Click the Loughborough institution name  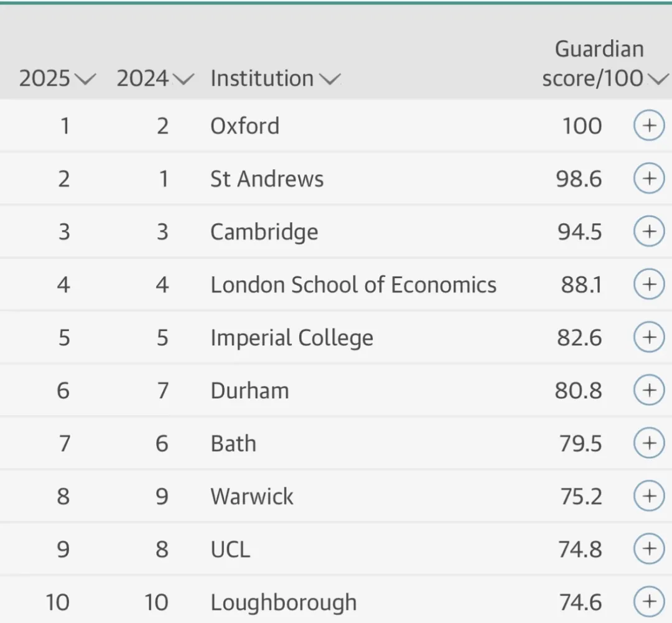pyautogui.click(x=283, y=602)
